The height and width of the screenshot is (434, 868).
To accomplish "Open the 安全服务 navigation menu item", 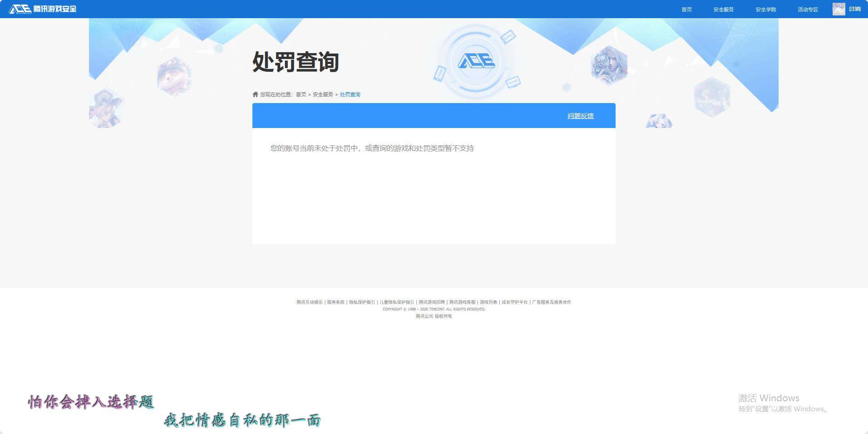I will tap(723, 9).
